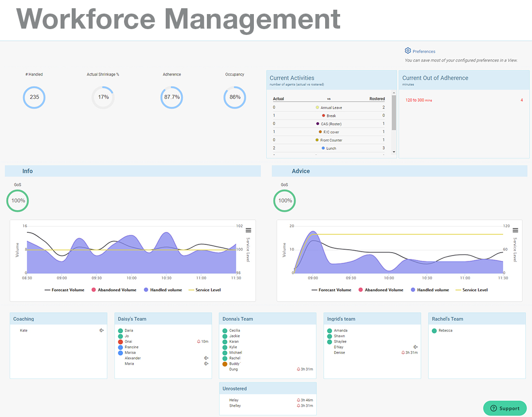Click the arrow icon beside Alexander
Viewport: 532px width, 417px height.
click(x=206, y=358)
